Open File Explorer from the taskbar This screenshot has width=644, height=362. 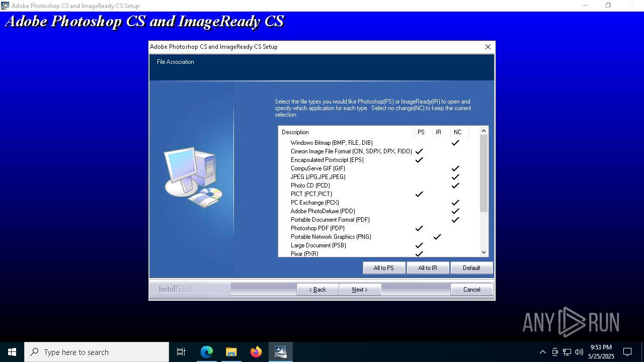[x=231, y=352]
